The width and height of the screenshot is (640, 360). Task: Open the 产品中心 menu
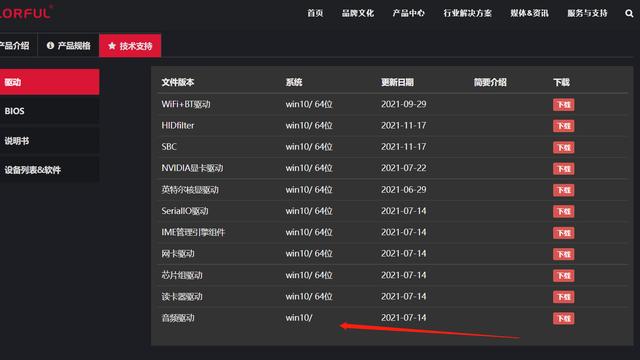[x=408, y=13]
